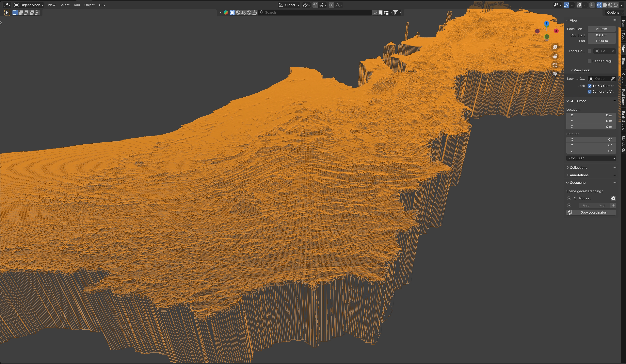Open XYZ Euler rotation mode dropdown

pos(591,158)
